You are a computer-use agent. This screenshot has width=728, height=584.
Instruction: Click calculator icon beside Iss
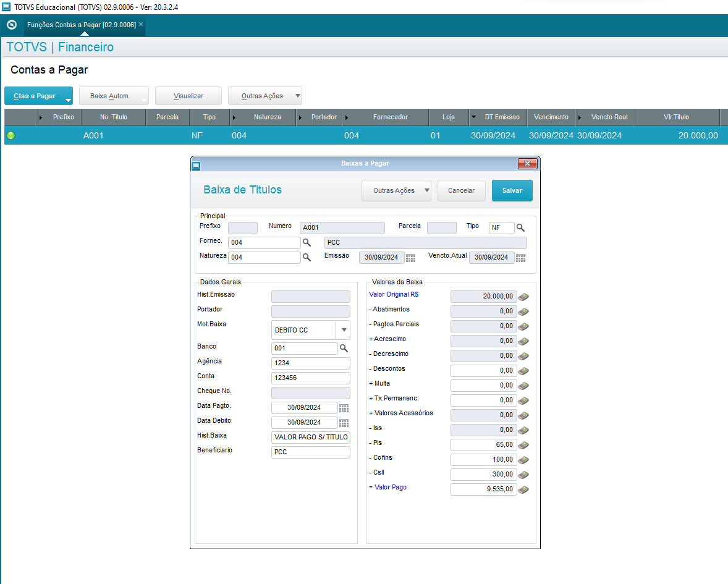tap(523, 430)
